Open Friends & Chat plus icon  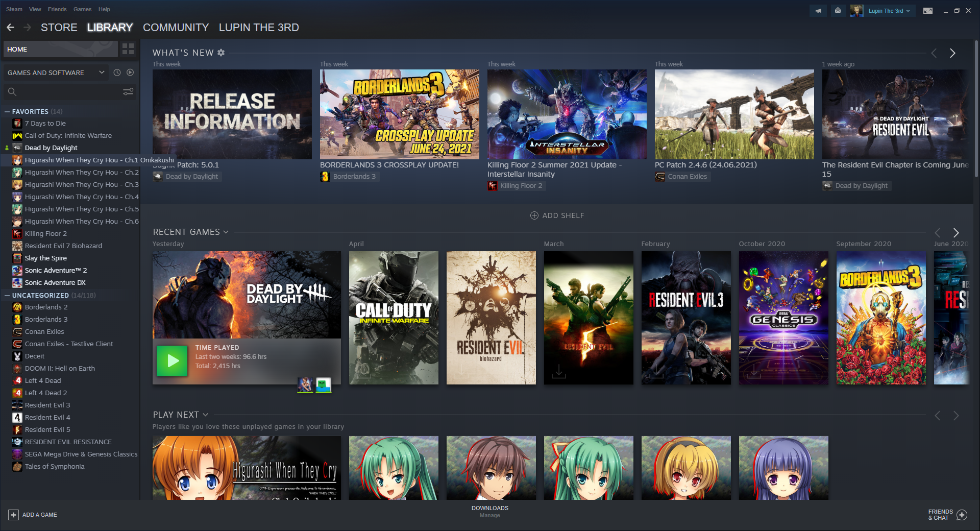coord(962,515)
